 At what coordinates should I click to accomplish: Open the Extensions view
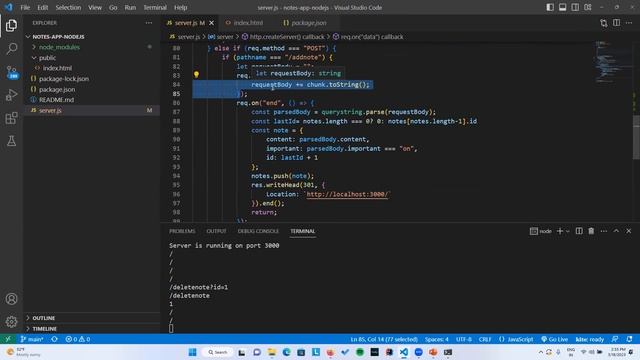click(11, 118)
